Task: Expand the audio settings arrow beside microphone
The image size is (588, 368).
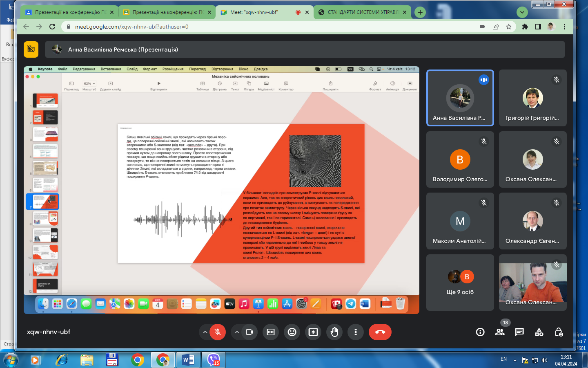Action: click(x=205, y=332)
